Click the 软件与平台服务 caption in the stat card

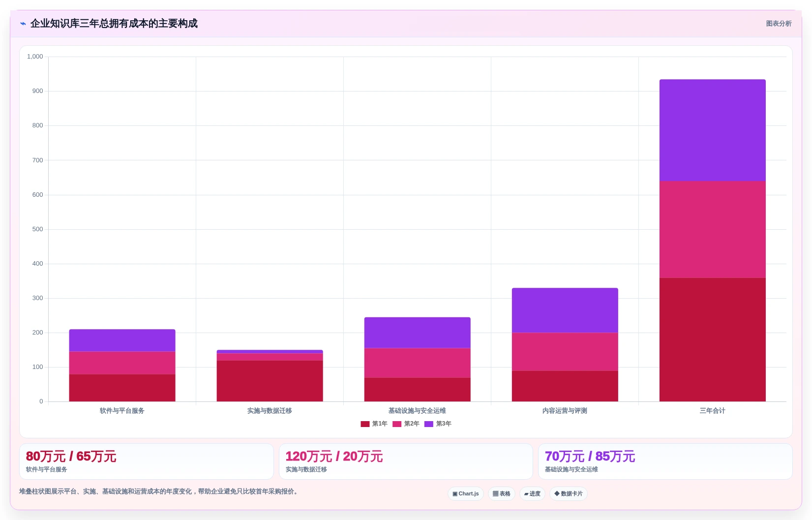(x=46, y=470)
